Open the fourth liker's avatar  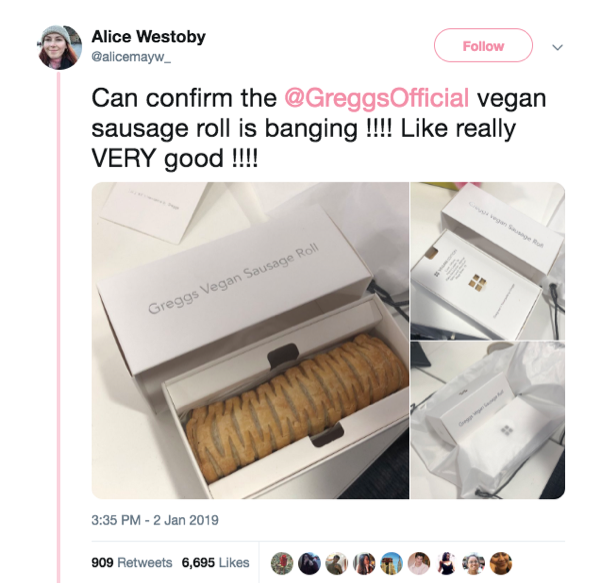pos(364,563)
